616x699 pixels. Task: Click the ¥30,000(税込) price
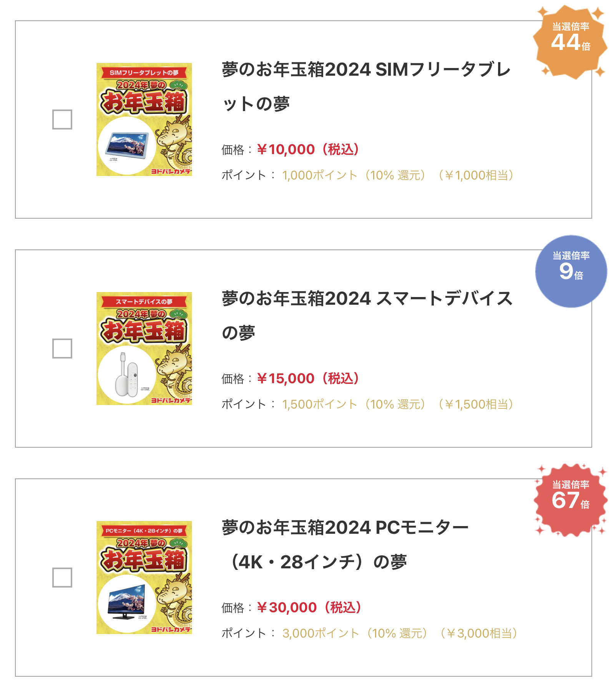click(309, 608)
